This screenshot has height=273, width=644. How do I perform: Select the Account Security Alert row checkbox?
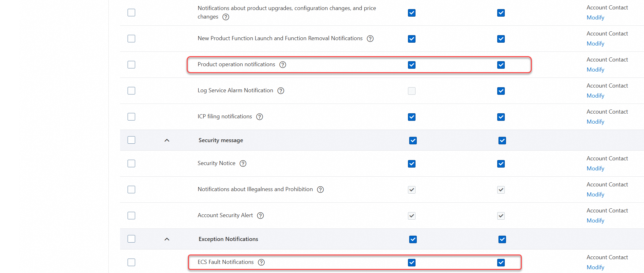click(131, 216)
